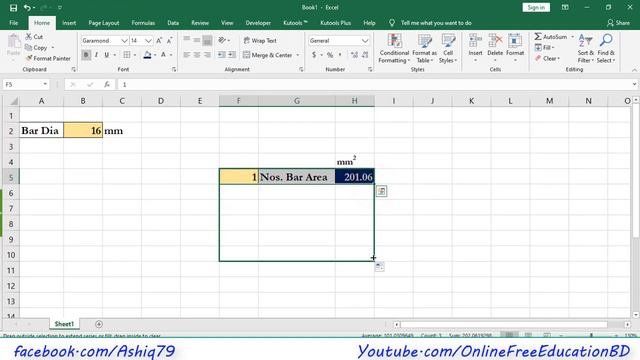Switch to the Formulas tab
Screen dimensions: 640x360
(x=143, y=23)
